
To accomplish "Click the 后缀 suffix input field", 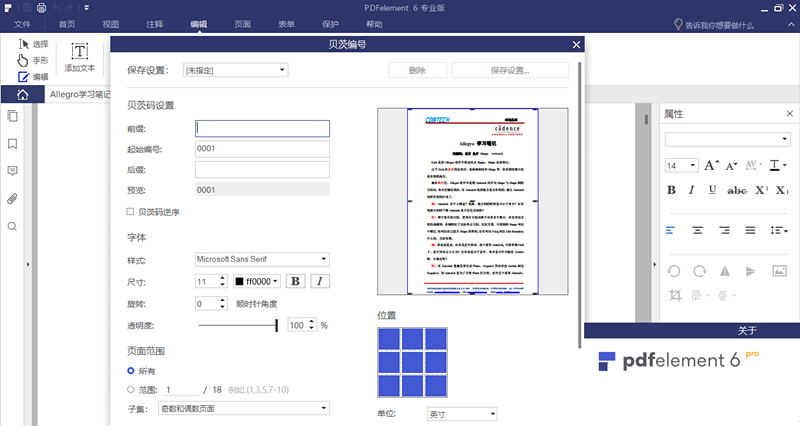I will click(262, 169).
